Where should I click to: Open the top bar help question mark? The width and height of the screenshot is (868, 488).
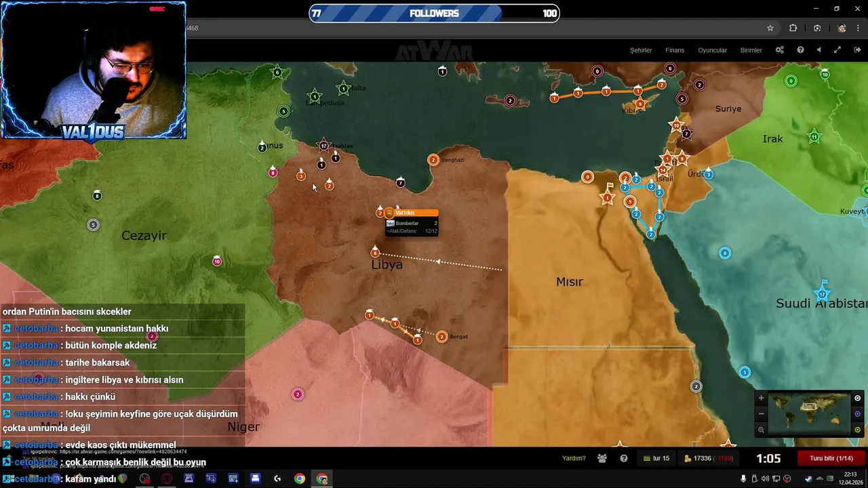(x=800, y=50)
